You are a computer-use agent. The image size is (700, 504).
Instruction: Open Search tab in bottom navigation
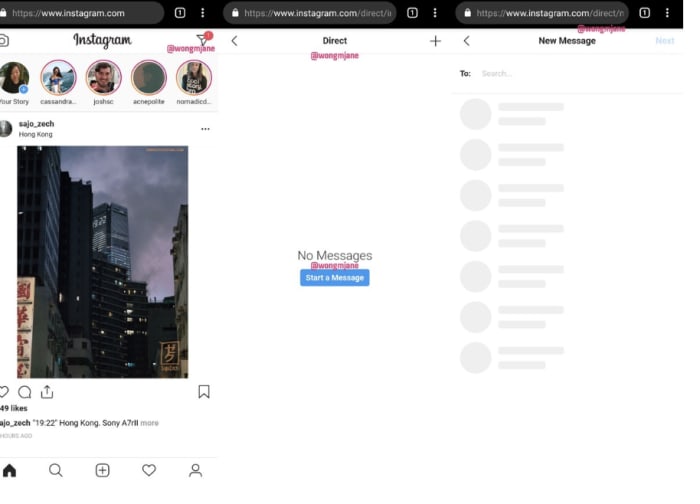(56, 470)
